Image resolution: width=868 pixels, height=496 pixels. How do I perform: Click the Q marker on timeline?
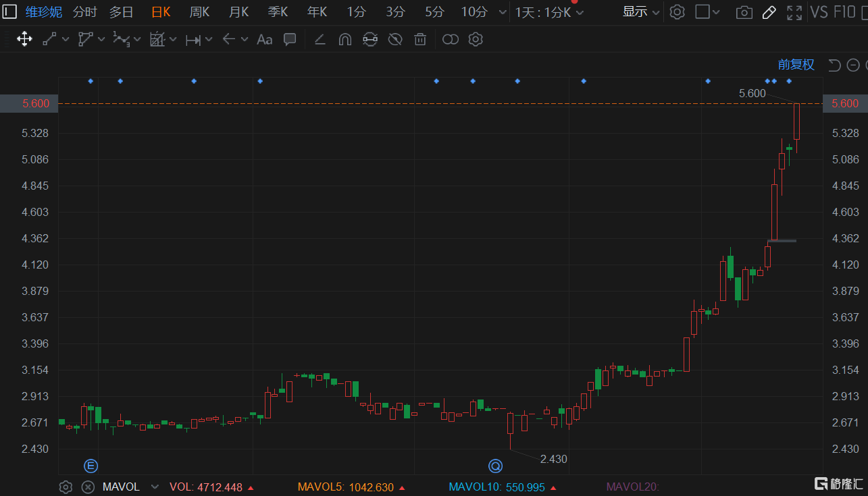click(496, 466)
